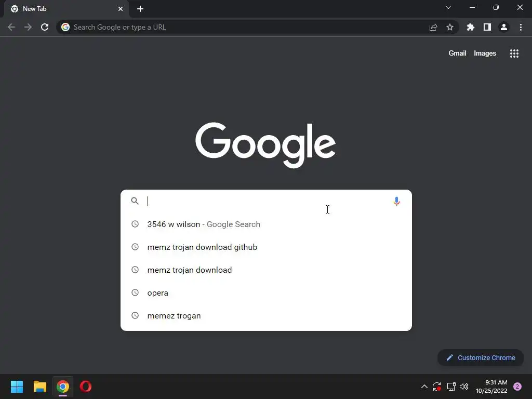
Task: Open Opera from the taskbar
Action: tap(86, 387)
